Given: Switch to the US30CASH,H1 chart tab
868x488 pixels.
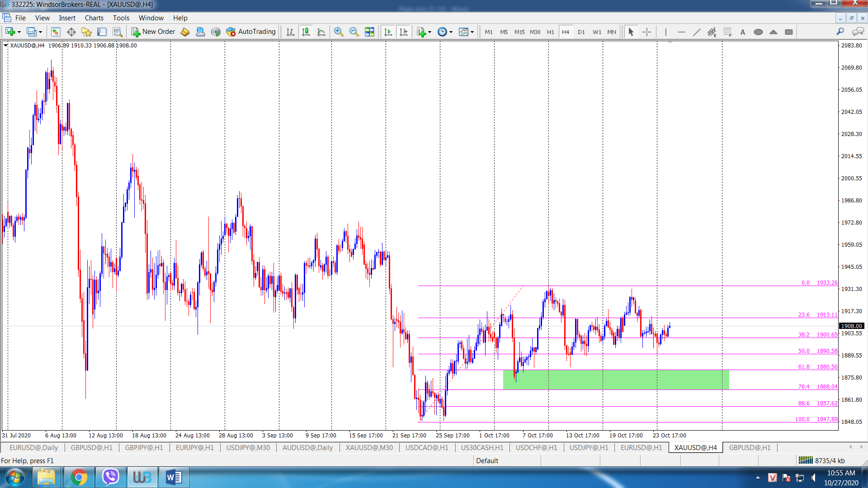Looking at the screenshot, I should [x=482, y=447].
